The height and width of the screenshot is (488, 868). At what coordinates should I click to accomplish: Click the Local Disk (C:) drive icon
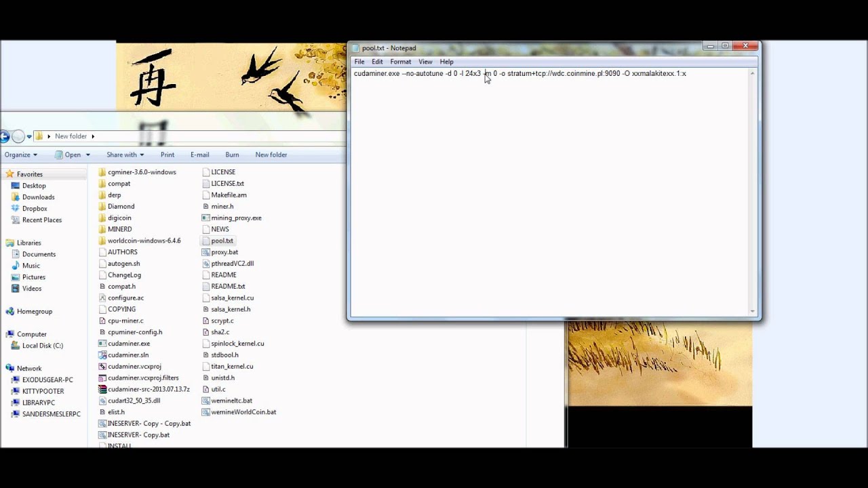pyautogui.click(x=16, y=346)
